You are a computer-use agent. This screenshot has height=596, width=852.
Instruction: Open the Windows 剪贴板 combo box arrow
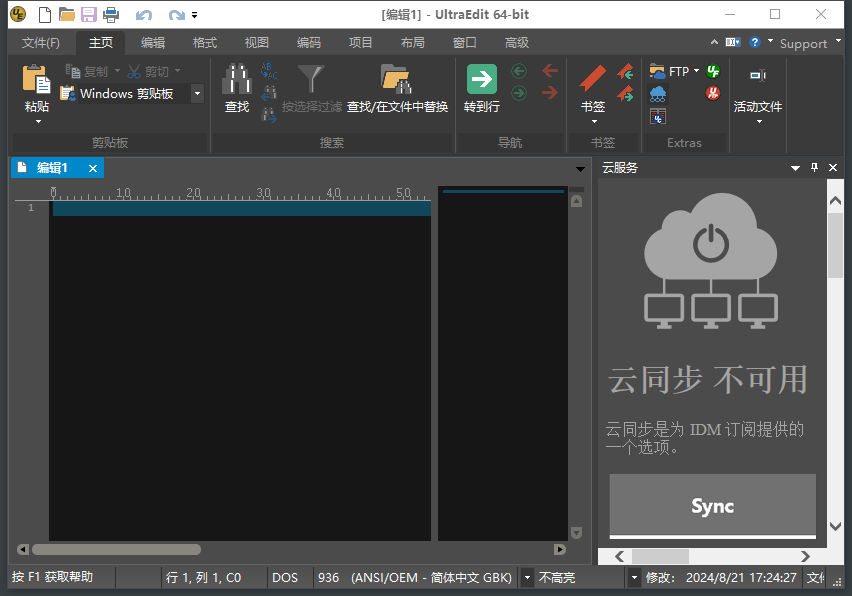[197, 93]
